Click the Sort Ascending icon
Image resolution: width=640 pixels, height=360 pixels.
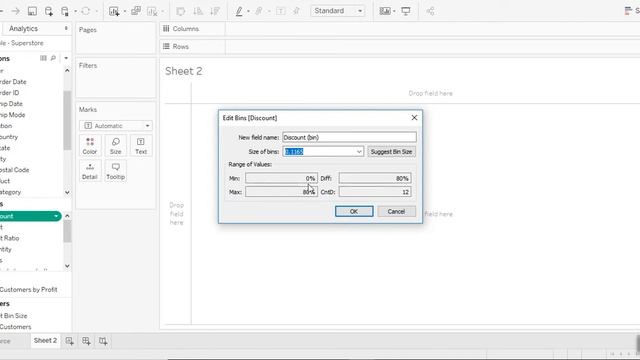click(x=198, y=11)
